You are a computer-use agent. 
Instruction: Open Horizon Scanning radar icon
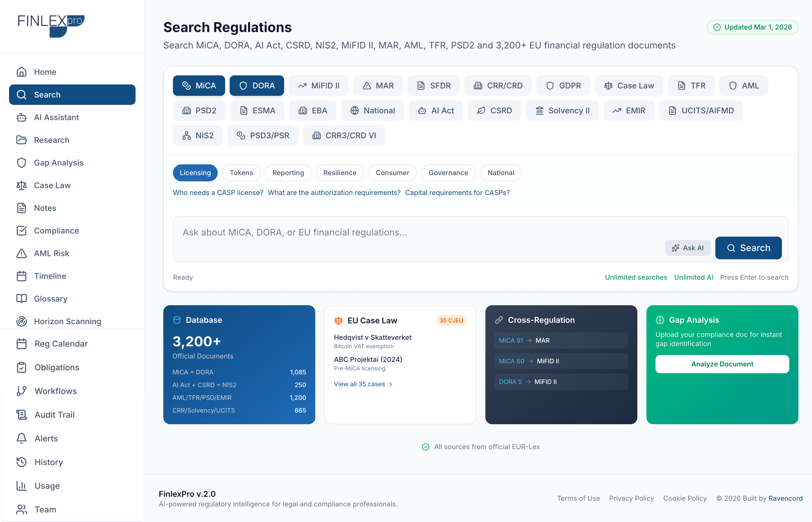pos(21,321)
